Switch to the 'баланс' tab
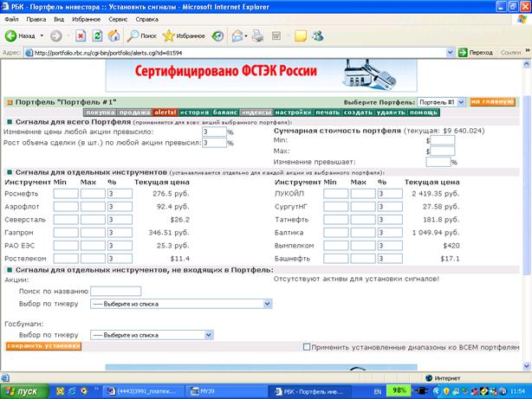This screenshot has width=532, height=399. 225,113
